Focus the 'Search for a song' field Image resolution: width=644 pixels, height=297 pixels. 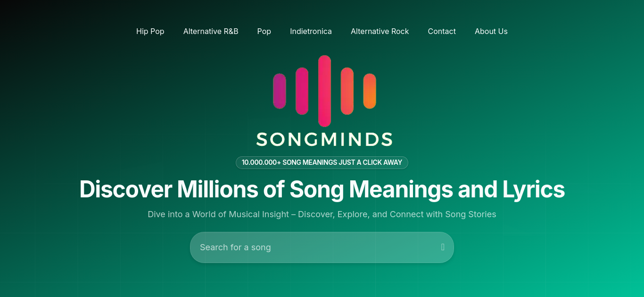click(x=322, y=247)
